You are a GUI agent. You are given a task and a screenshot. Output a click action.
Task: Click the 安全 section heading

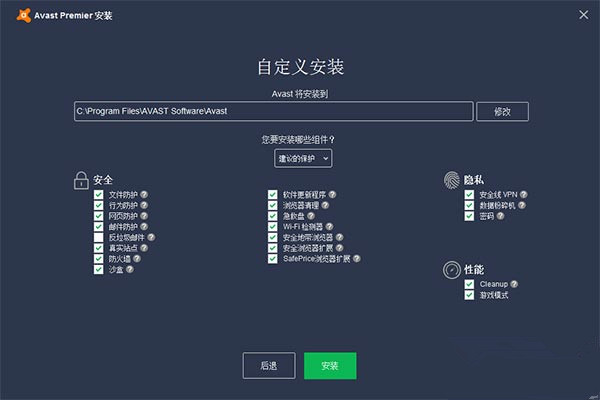coord(103,180)
